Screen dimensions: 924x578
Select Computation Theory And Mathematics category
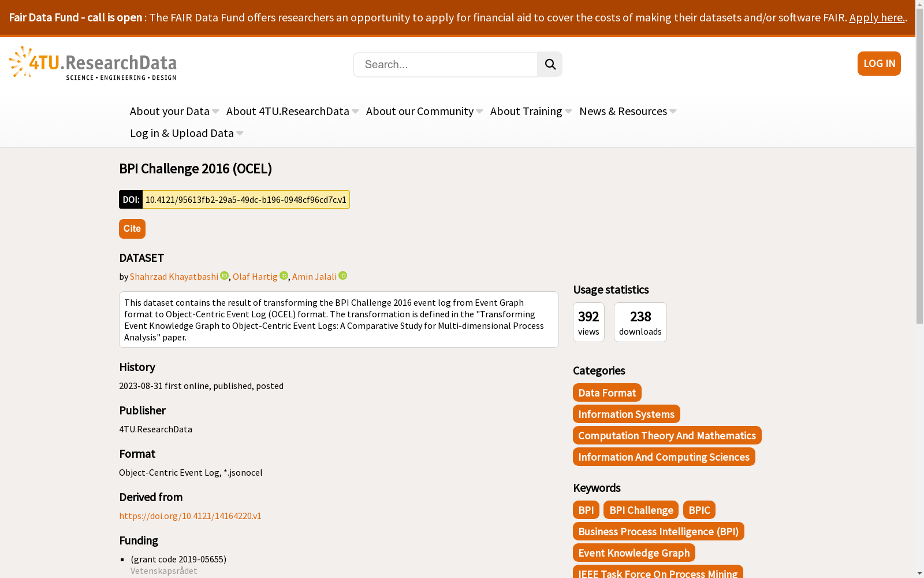point(667,435)
